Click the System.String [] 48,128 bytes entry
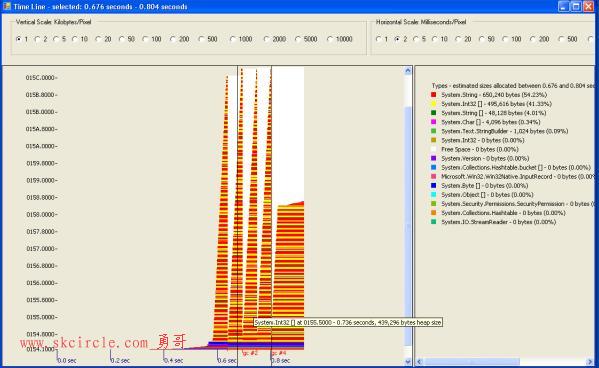Screen dimensions: 599x368 (494, 113)
